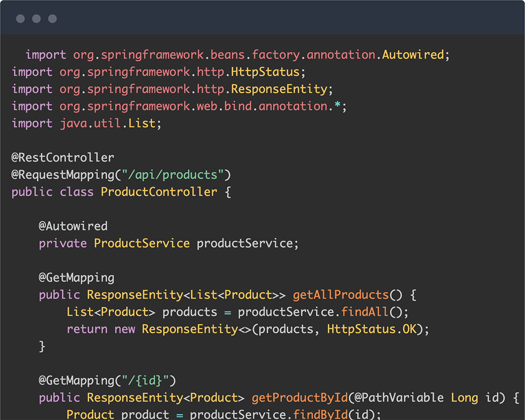
Task: Click the ProductController class name
Action: 159,192
